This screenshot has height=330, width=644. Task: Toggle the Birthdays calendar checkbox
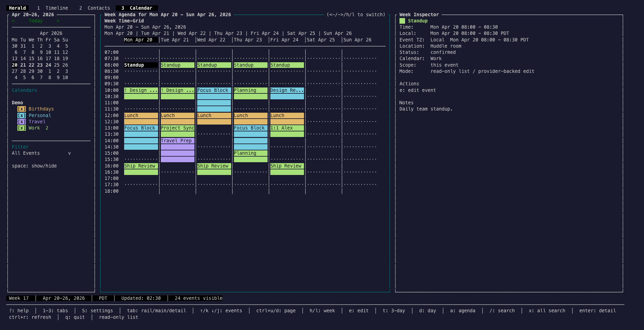coord(21,109)
